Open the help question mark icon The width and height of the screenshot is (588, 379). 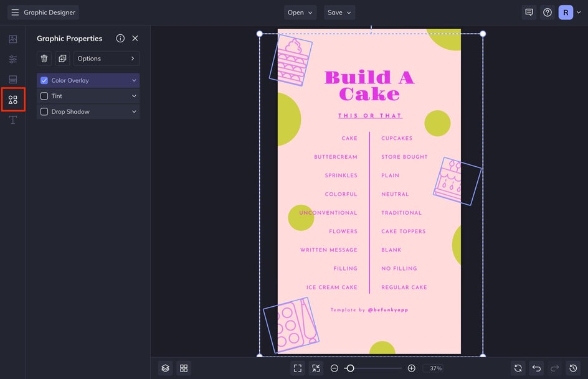click(x=547, y=12)
